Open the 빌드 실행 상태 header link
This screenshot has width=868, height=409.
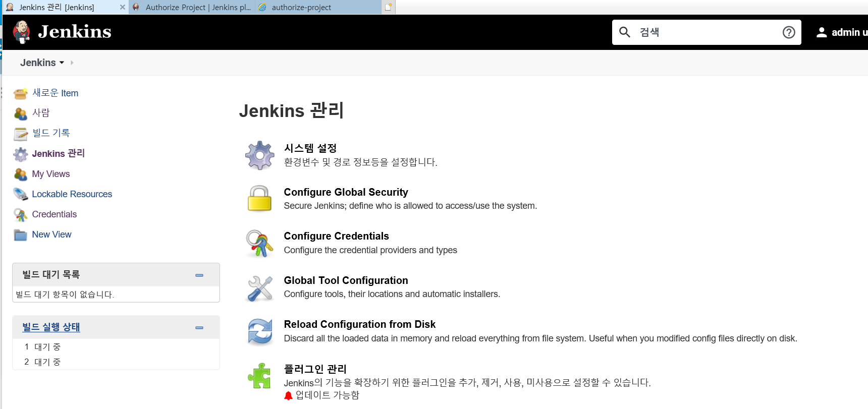click(x=51, y=327)
